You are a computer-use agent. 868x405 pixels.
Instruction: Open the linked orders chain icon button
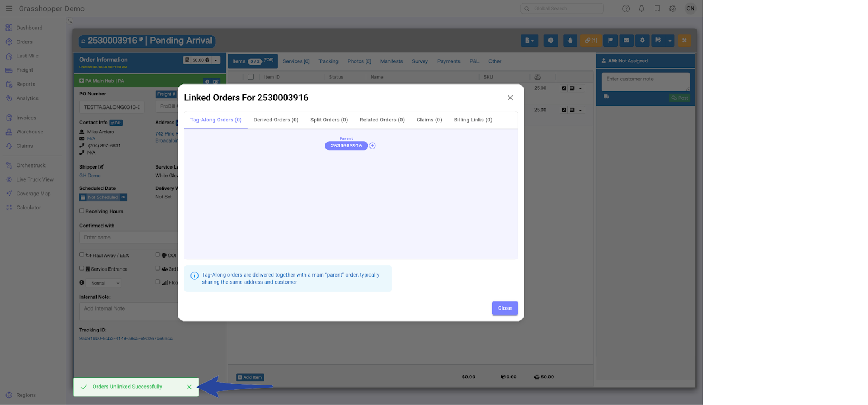(x=591, y=41)
